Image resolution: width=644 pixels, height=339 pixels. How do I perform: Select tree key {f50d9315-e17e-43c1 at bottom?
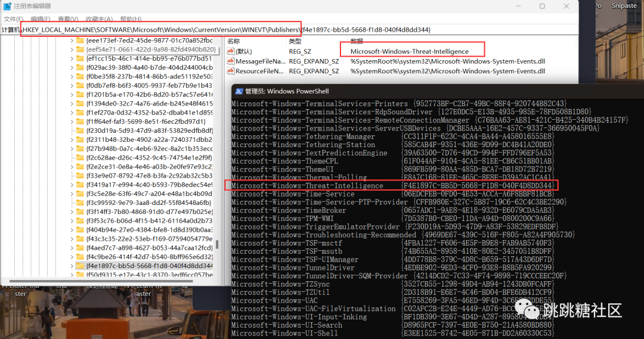click(x=150, y=275)
